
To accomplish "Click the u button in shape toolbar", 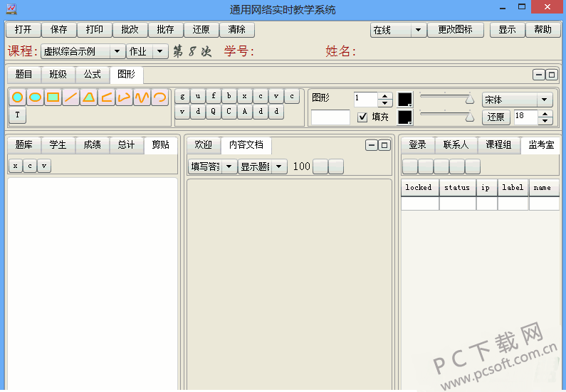I will [198, 96].
